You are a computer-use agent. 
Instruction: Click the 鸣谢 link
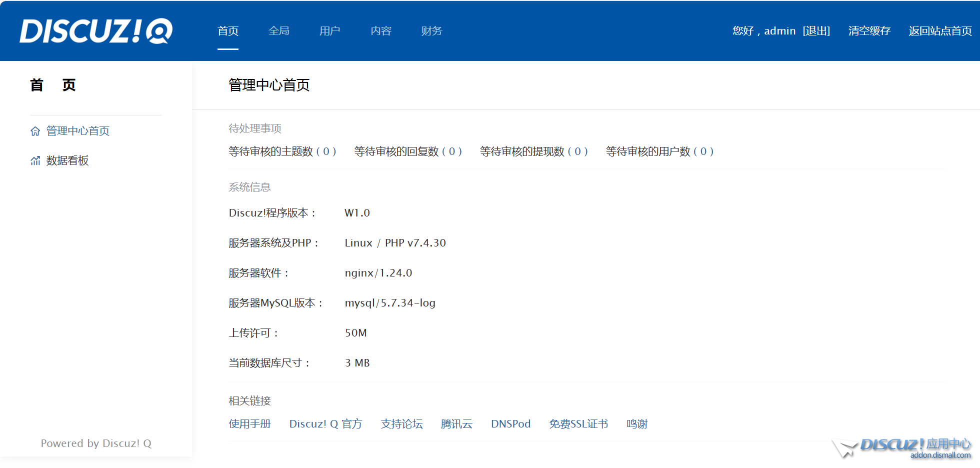[637, 424]
